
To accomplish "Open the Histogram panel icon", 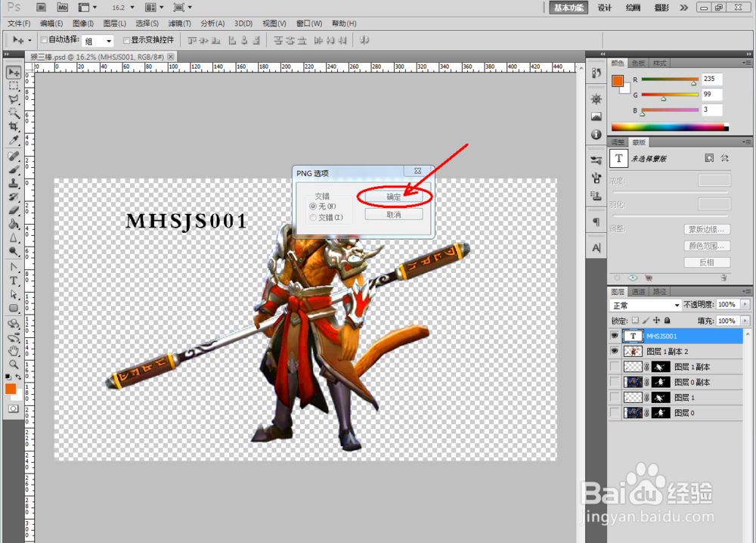I will (x=596, y=116).
